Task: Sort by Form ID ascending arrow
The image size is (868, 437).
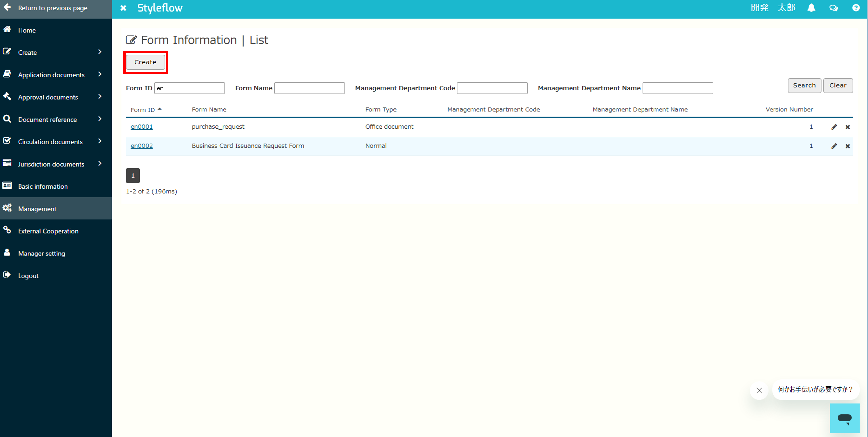Action: 160,109
